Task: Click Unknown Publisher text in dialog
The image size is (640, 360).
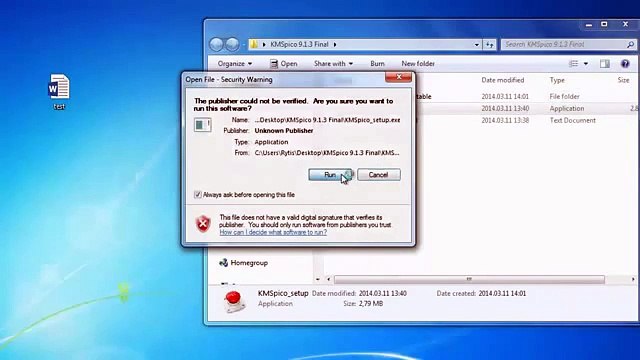Action: (x=284, y=131)
